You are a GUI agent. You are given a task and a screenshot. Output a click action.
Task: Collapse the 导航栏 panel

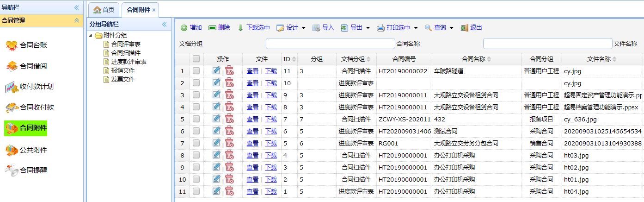[77, 7]
